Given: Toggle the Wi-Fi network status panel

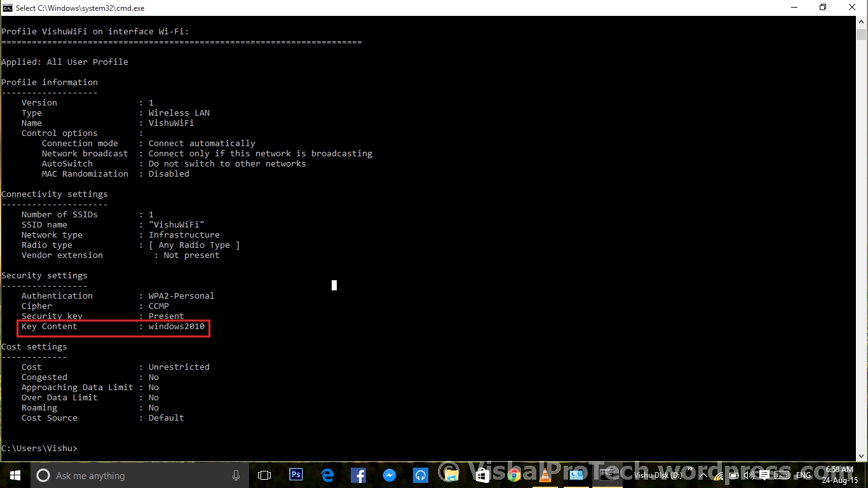Looking at the screenshot, I should (x=718, y=475).
